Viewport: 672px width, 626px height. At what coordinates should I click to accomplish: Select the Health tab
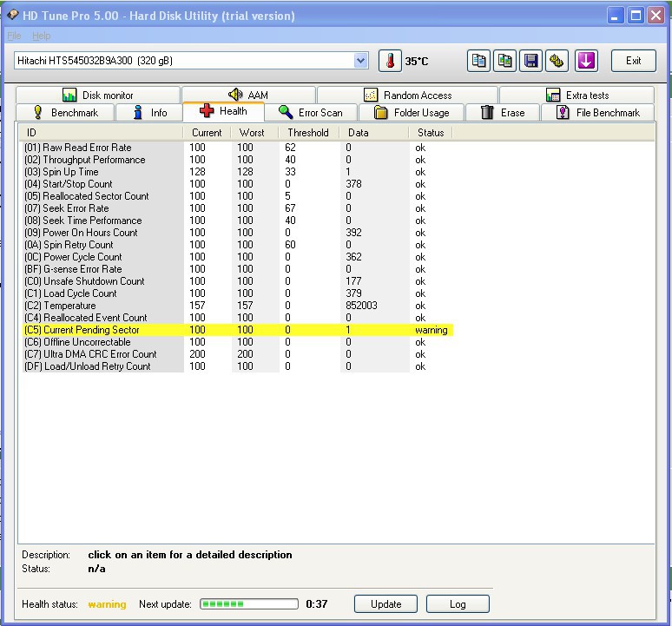tap(223, 111)
